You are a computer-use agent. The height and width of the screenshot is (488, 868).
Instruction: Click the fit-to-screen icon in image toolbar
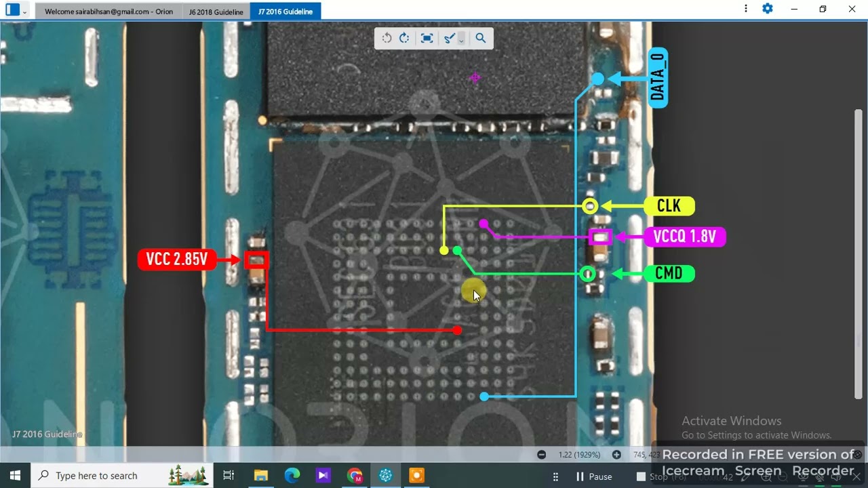[427, 39]
